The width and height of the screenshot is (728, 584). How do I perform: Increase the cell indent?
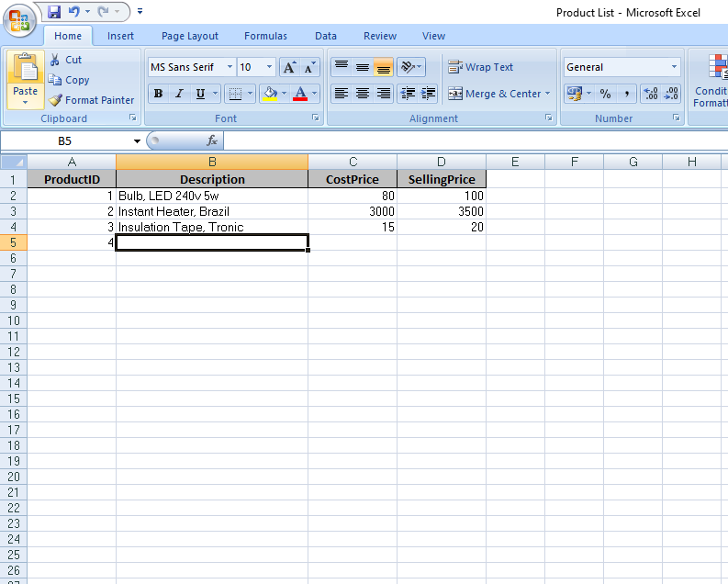427,94
